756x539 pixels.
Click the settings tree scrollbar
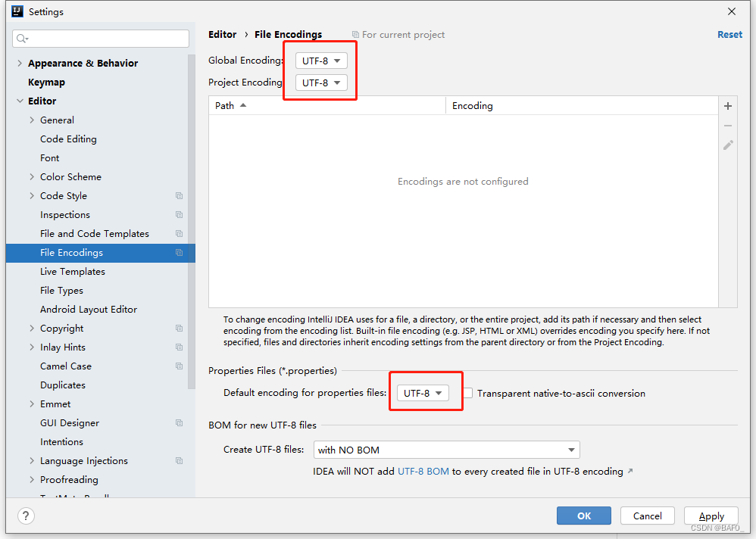[192, 222]
